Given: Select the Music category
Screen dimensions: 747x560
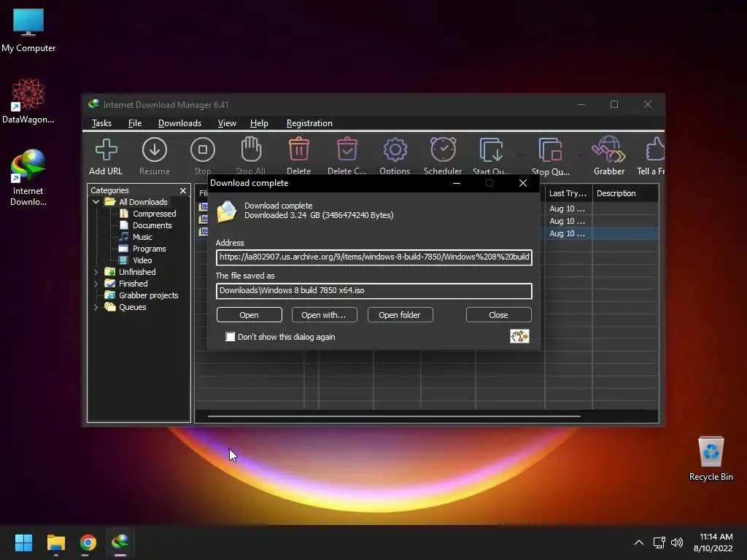Looking at the screenshot, I should [136, 237].
